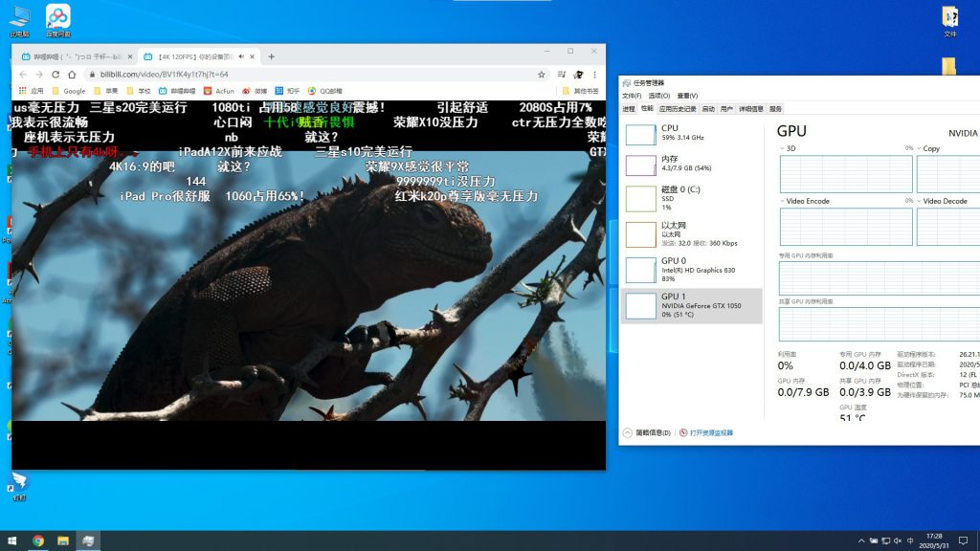Open the 应用 apps bookmark
The image size is (980, 551).
tap(32, 91)
